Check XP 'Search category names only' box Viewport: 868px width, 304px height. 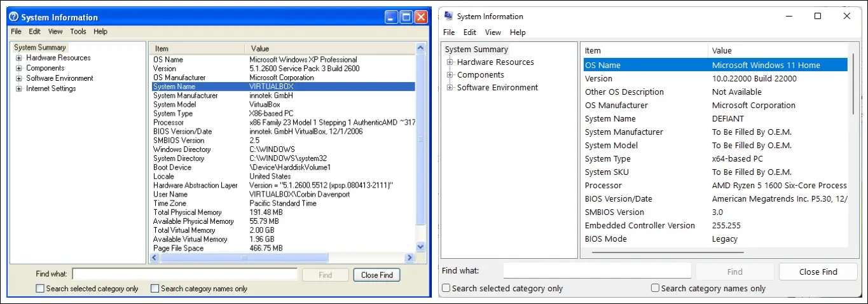(155, 288)
